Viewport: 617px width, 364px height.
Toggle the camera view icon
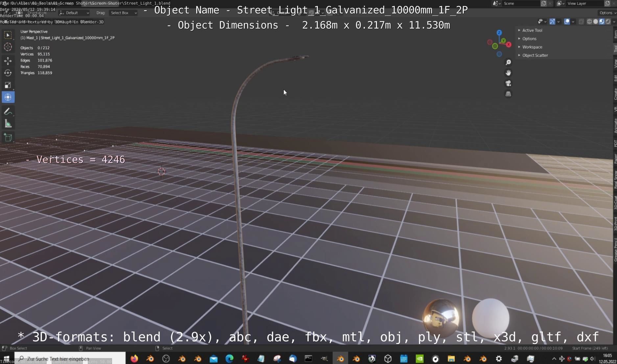(x=508, y=83)
